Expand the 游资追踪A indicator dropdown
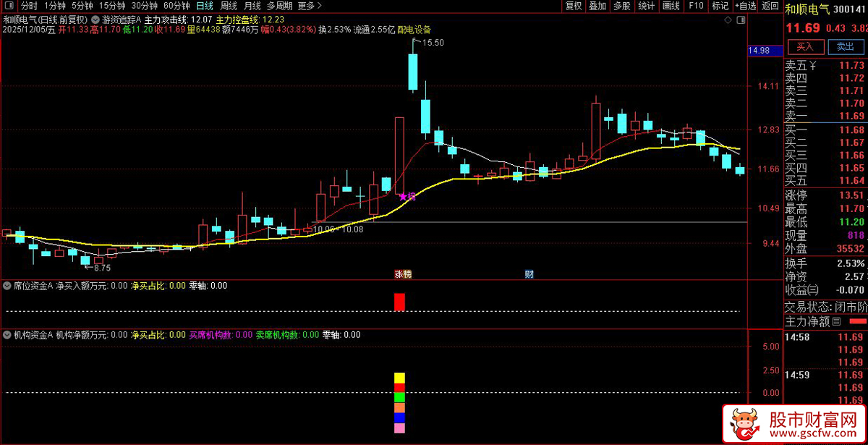This screenshot has width=868, height=445. 96,19
